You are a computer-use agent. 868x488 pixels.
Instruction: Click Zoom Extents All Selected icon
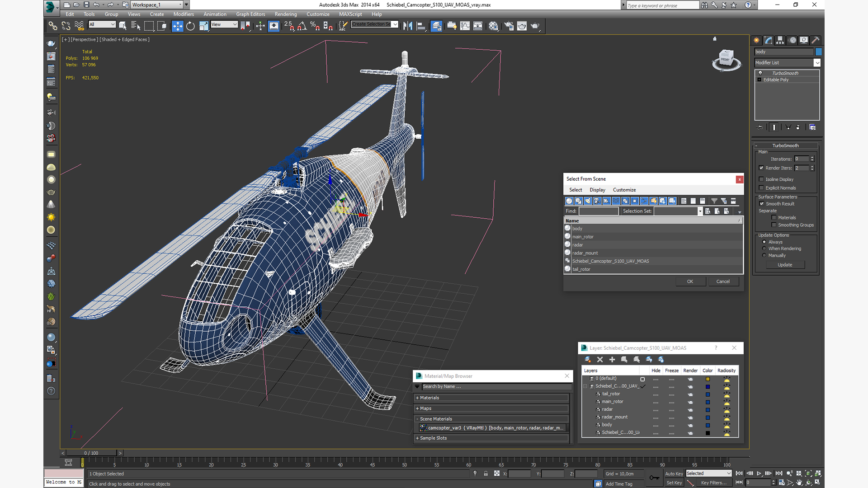818,474
